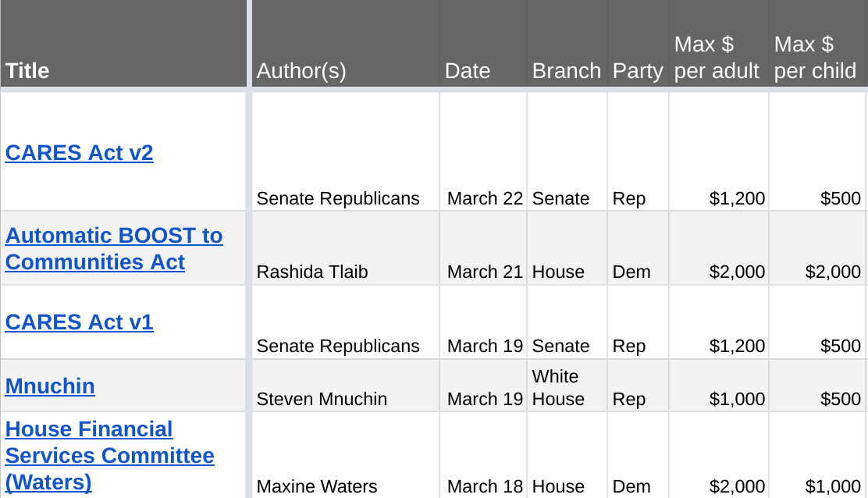The width and height of the screenshot is (868, 498).
Task: Select the $1,000 per adult Mnuchin cell
Action: [x=719, y=386]
